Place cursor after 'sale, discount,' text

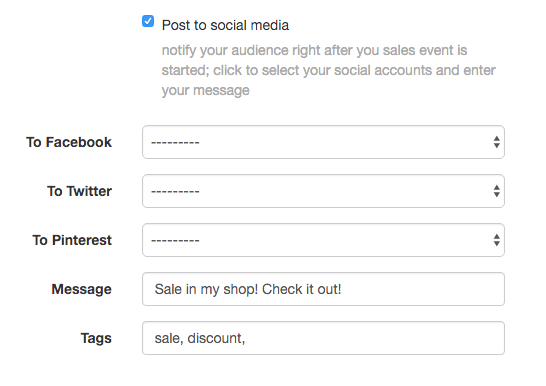click(247, 338)
